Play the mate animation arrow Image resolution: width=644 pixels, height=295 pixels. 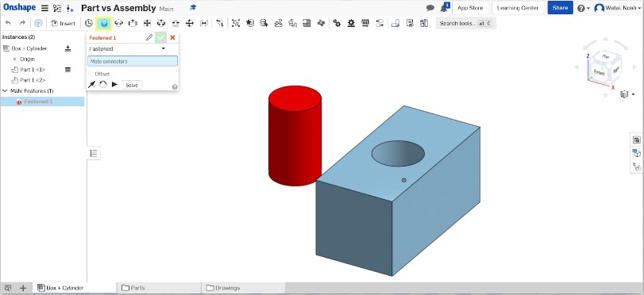coord(114,85)
